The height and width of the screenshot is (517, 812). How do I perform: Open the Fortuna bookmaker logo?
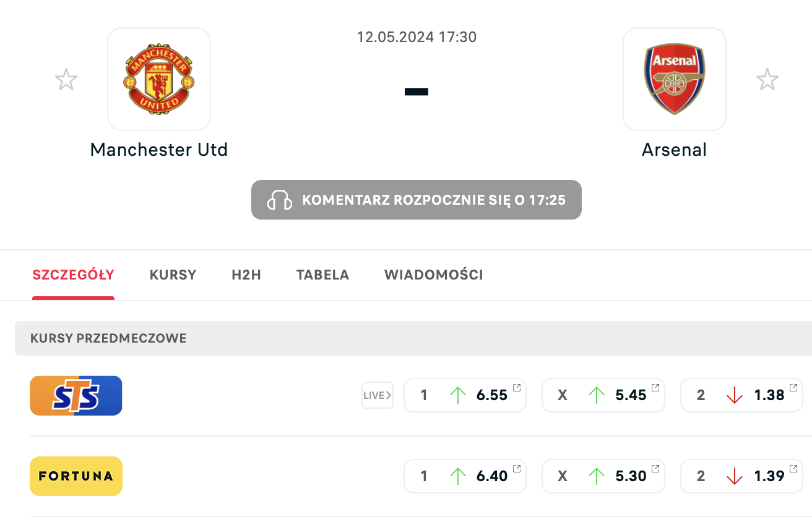(x=76, y=476)
